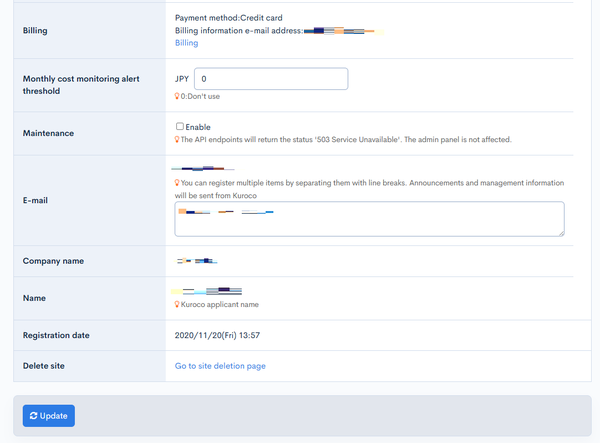Open Go to site deletion page link

[x=220, y=366]
